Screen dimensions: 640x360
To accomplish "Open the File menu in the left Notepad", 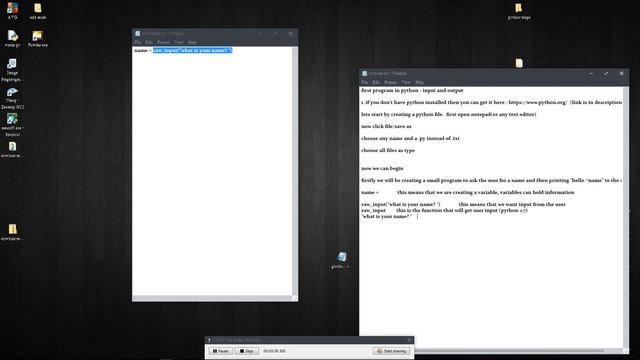I will tap(138, 42).
